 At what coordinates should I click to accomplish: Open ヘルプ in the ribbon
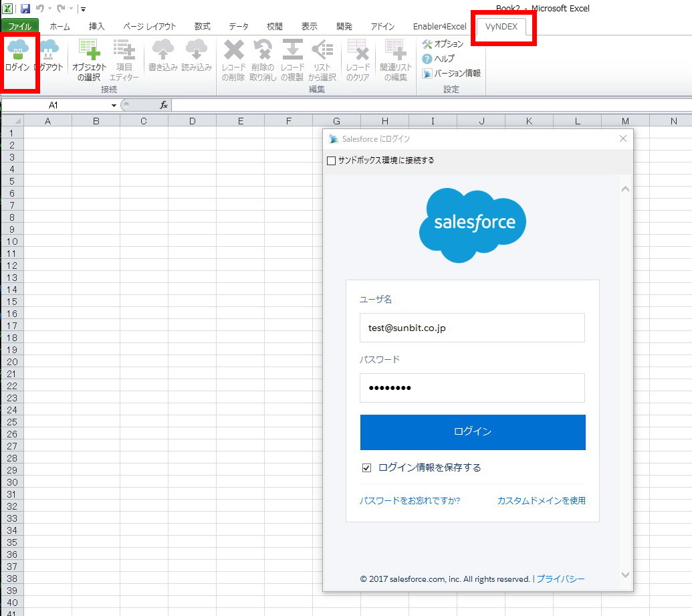pos(438,58)
